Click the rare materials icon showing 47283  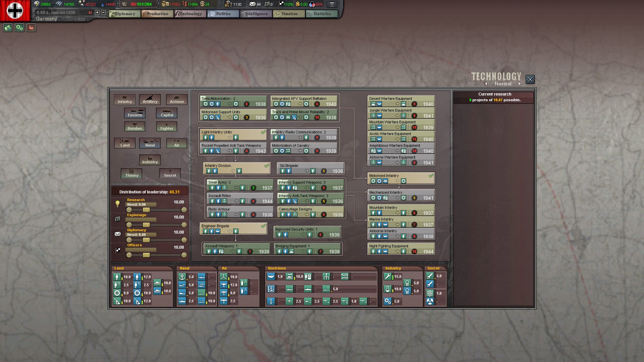[x=82, y=4]
